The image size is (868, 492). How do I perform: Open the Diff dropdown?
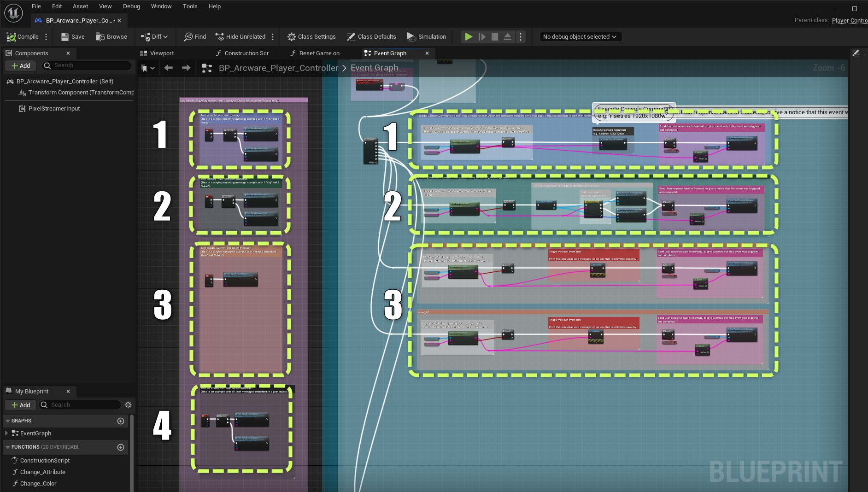tap(154, 37)
